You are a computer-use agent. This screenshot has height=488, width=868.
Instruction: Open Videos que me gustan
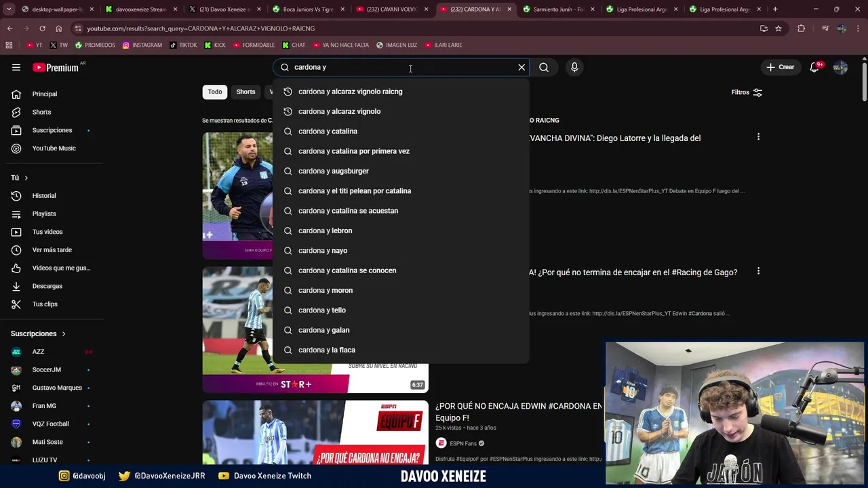(61, 268)
